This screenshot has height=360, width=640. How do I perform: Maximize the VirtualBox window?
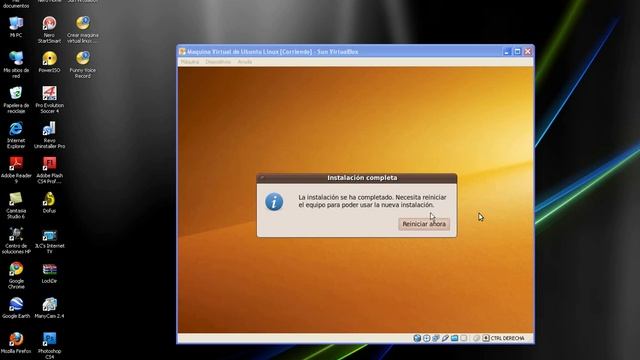[x=517, y=52]
